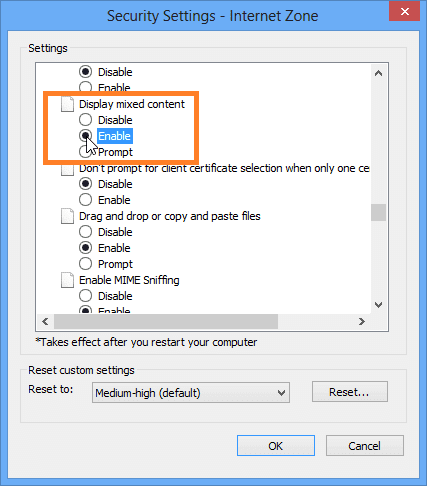The width and height of the screenshot is (427, 486).
Task: Click the scroll left arrow below settings list
Action: tap(45, 321)
